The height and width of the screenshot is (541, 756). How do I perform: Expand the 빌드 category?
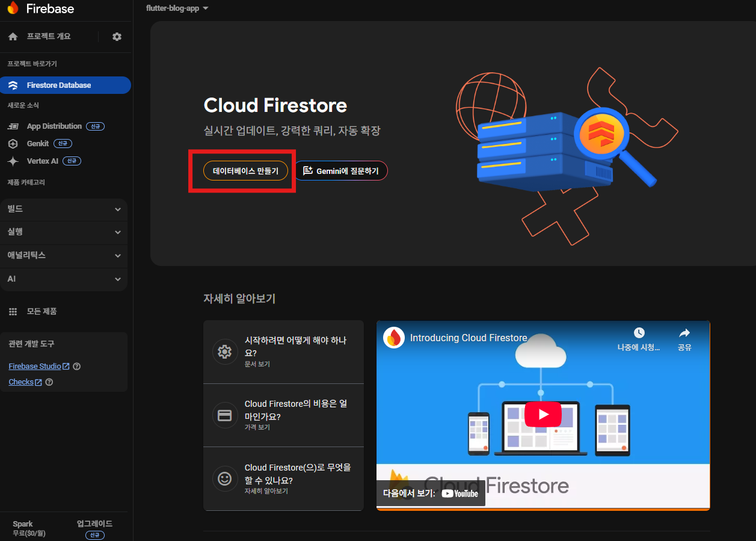pyautogui.click(x=64, y=209)
